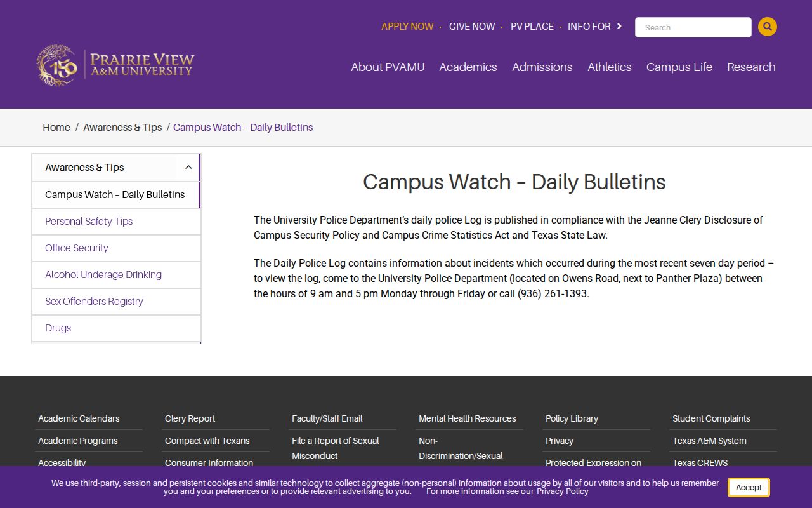Open the Admissions menu
This screenshot has height=508, width=812.
coord(542,67)
